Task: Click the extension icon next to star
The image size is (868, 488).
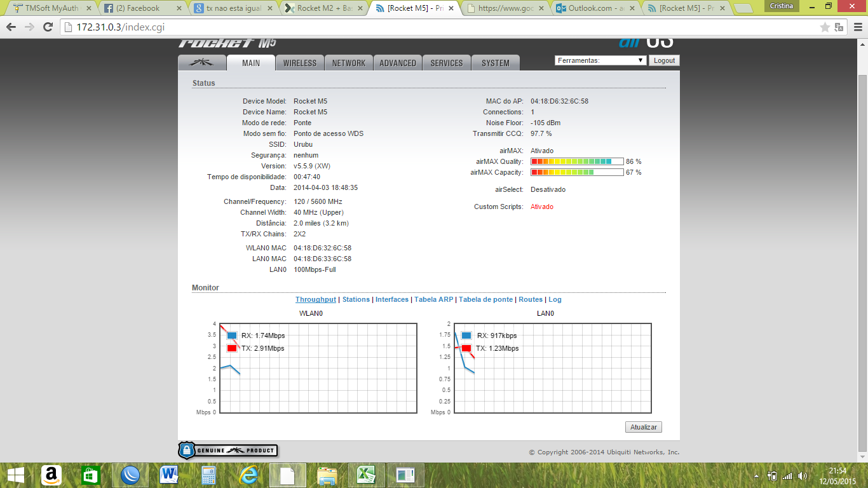Action: pyautogui.click(x=839, y=27)
